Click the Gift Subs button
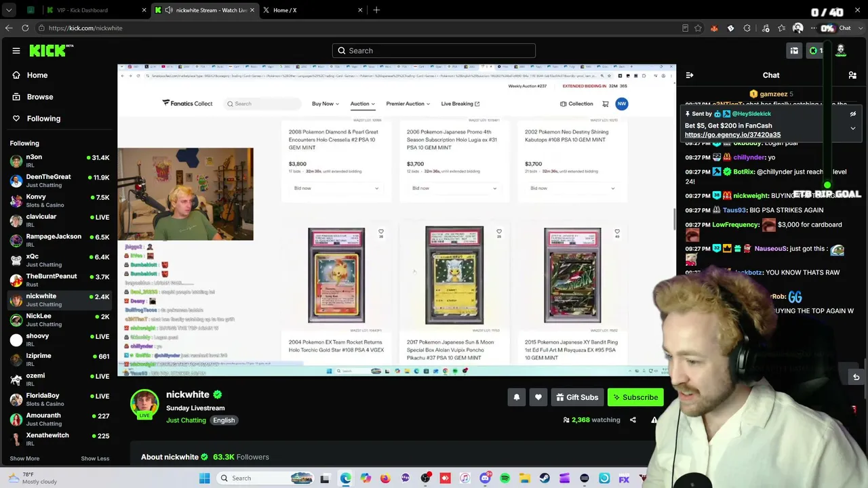Viewport: 868px width, 488px height. (x=577, y=397)
